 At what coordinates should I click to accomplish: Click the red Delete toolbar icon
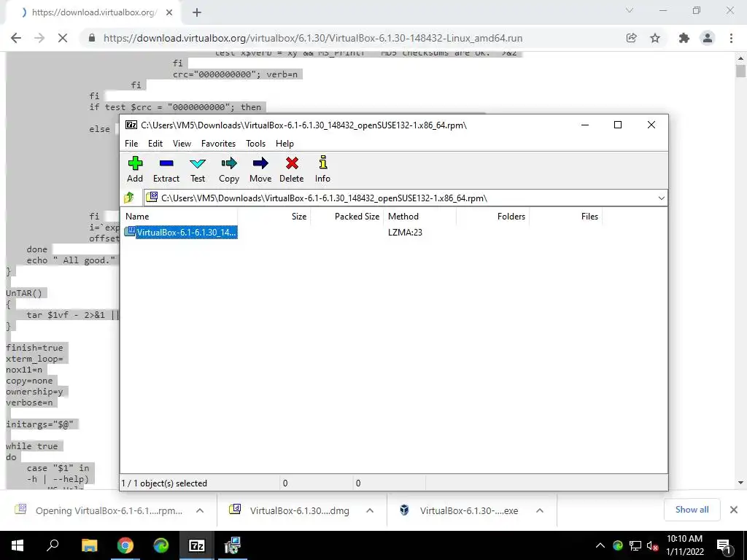[292, 169]
